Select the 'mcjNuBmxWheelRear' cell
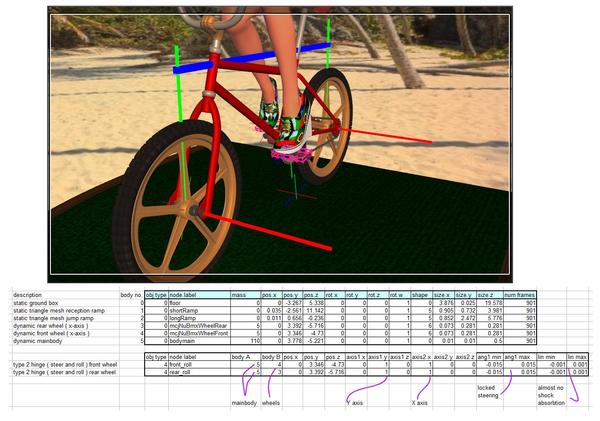 pos(199,326)
